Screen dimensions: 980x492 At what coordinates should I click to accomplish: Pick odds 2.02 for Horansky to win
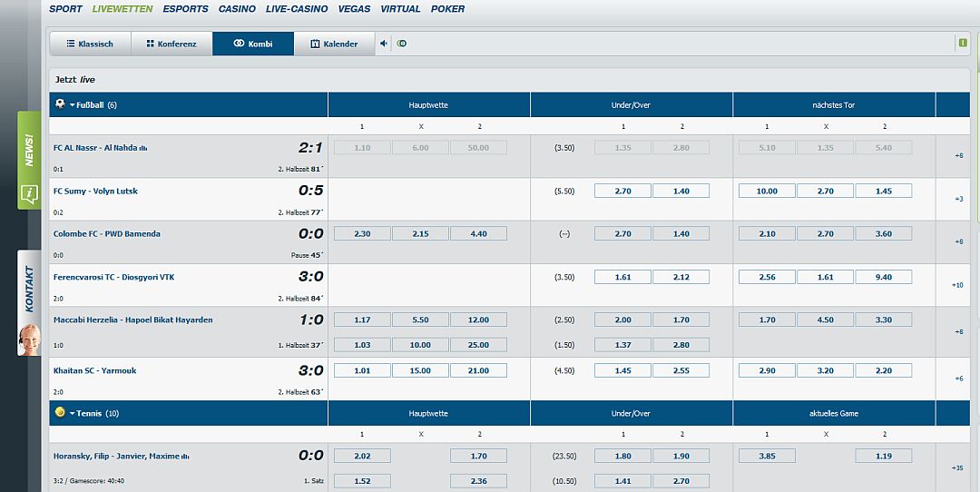point(362,457)
